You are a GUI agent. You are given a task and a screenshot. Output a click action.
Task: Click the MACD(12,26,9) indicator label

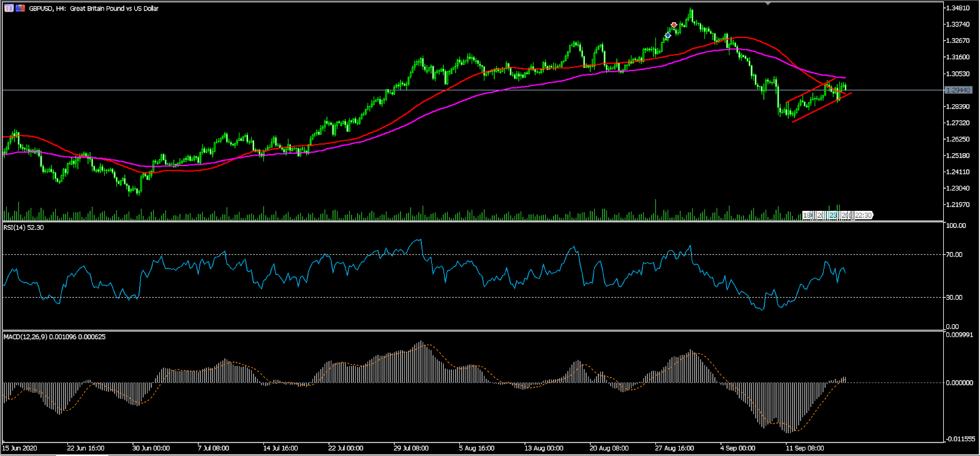55,336
